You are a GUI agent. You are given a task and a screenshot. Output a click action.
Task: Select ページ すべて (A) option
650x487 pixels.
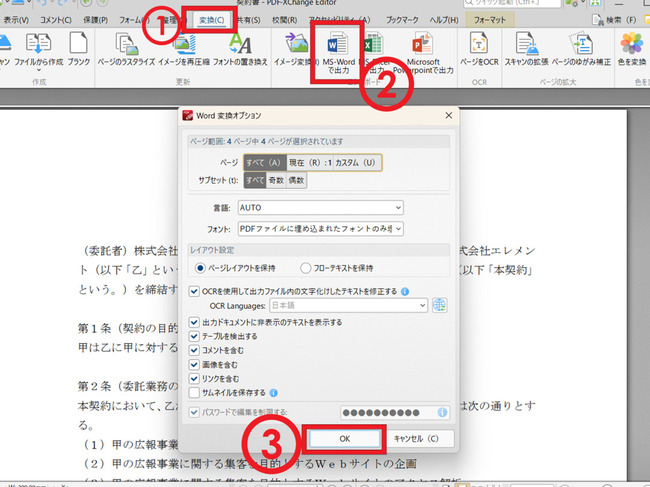coord(265,162)
